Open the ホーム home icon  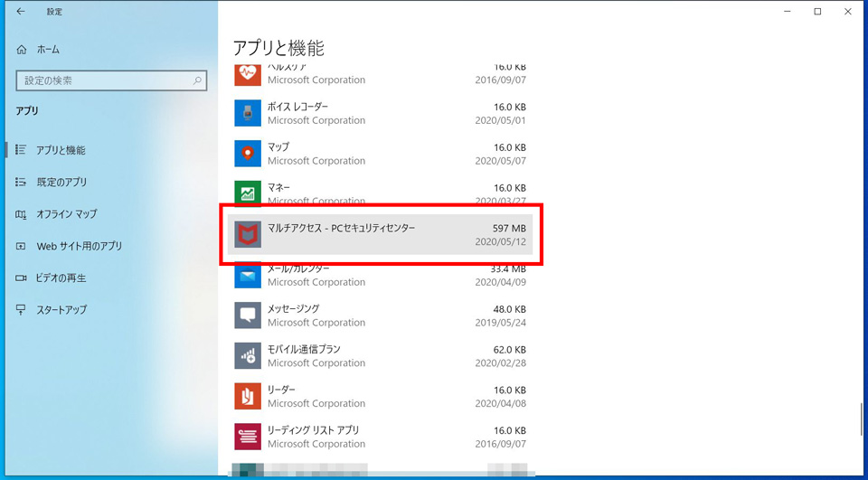tap(22, 50)
